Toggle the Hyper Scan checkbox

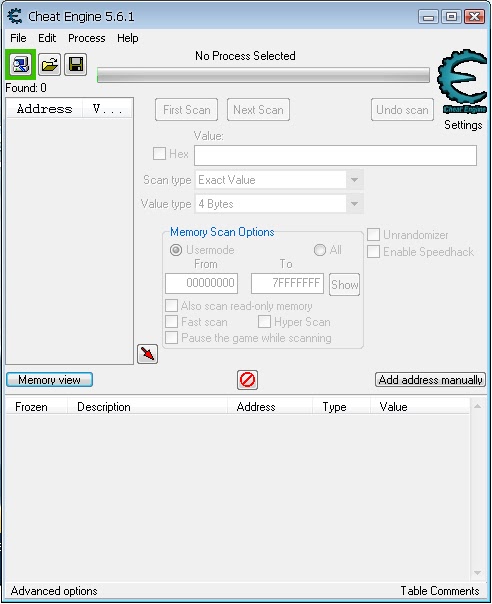click(x=264, y=322)
